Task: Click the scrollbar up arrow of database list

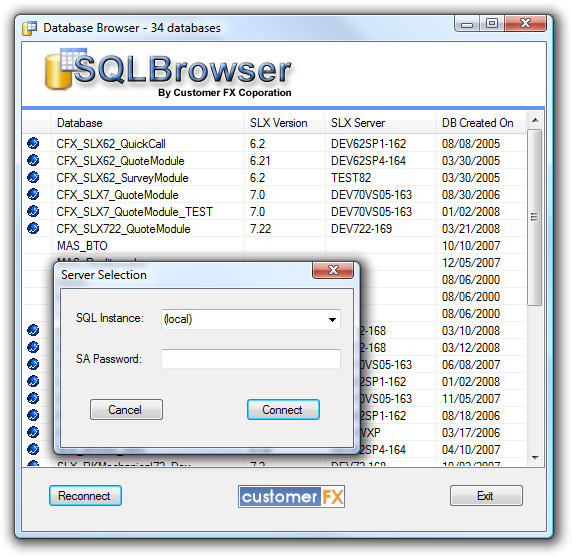Action: pos(535,120)
